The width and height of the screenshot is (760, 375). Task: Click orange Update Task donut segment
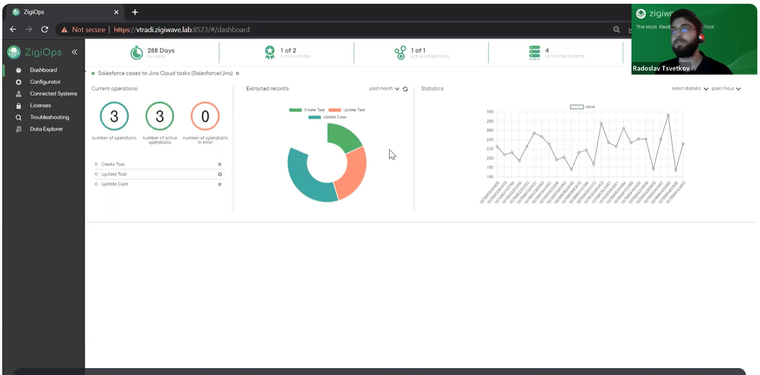point(353,172)
